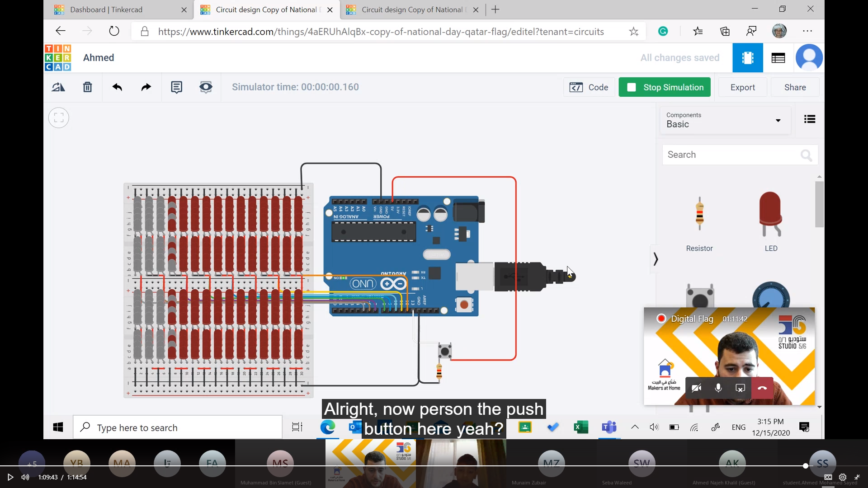Open the Code editor
This screenshot has width=868, height=488.
(589, 87)
